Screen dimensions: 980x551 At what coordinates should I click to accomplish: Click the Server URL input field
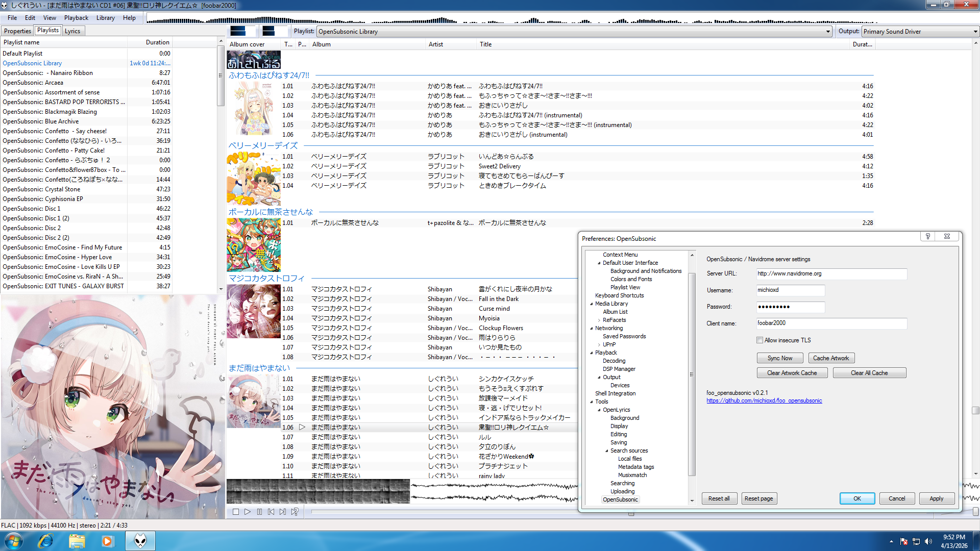(831, 274)
